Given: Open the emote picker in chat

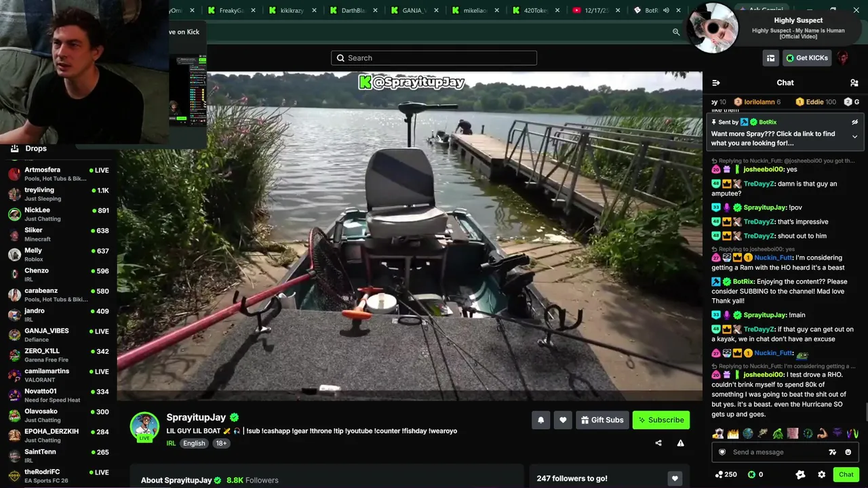Looking at the screenshot, I should 848,452.
